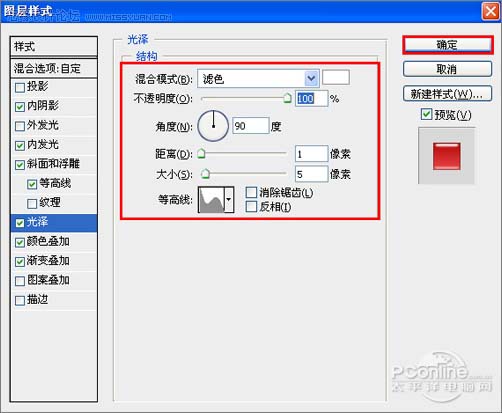Select the 斜面和浮雕 style row label

[53, 164]
